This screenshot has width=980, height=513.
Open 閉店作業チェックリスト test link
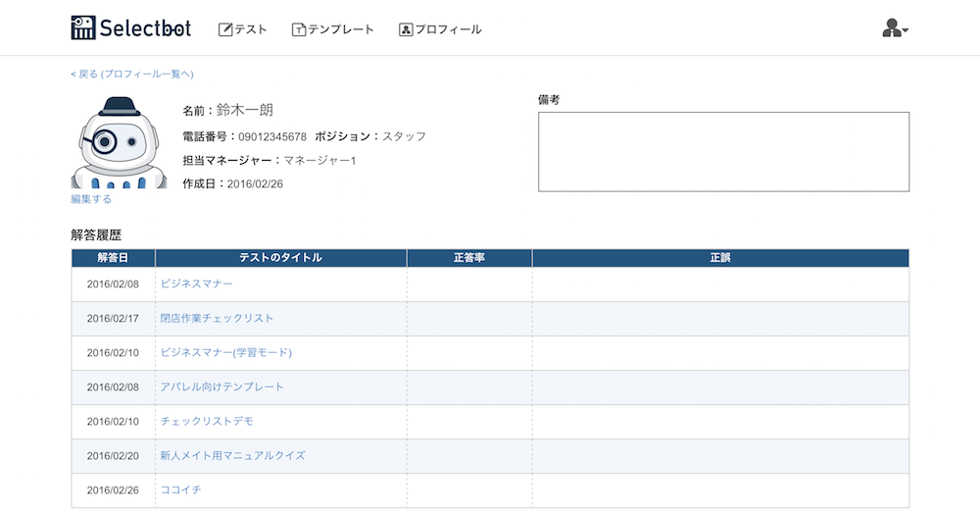217,319
